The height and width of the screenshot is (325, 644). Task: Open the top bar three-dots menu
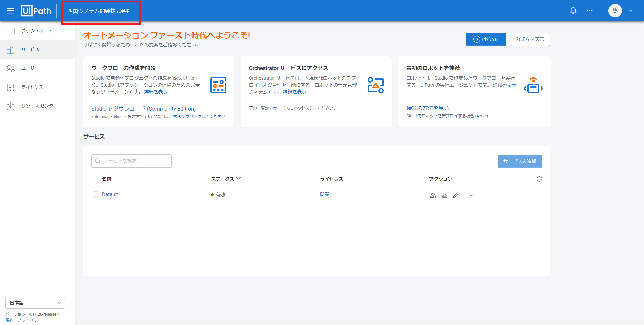[x=589, y=11]
